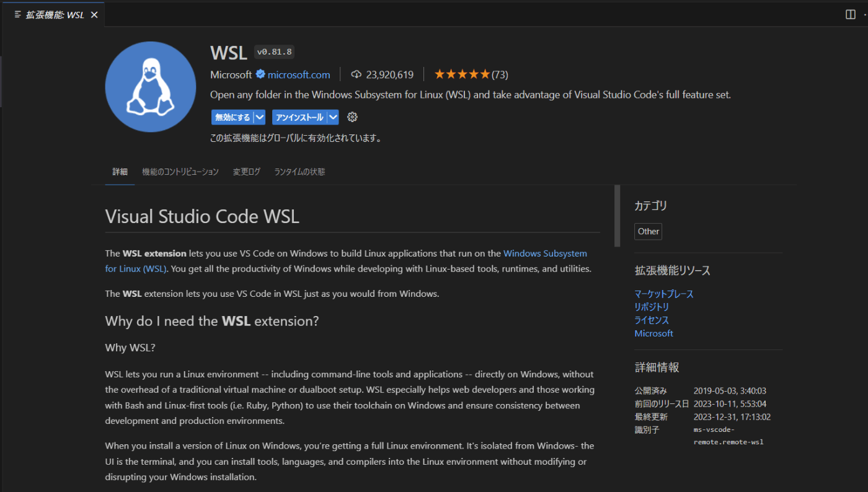
Task: Expand the 無効にする dropdown arrow
Action: (260, 117)
